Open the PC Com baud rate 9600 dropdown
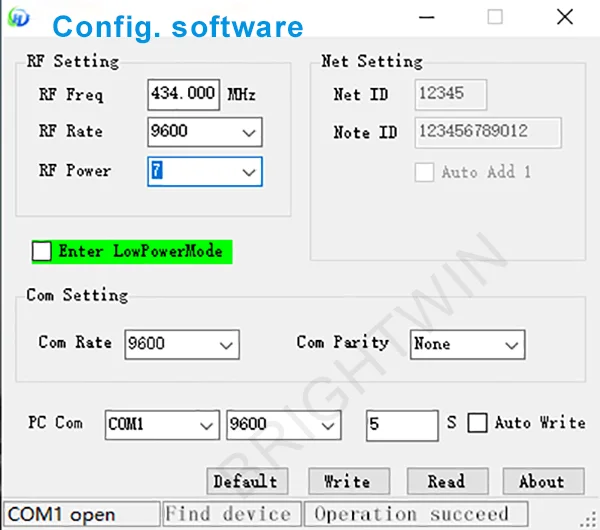 click(284, 425)
